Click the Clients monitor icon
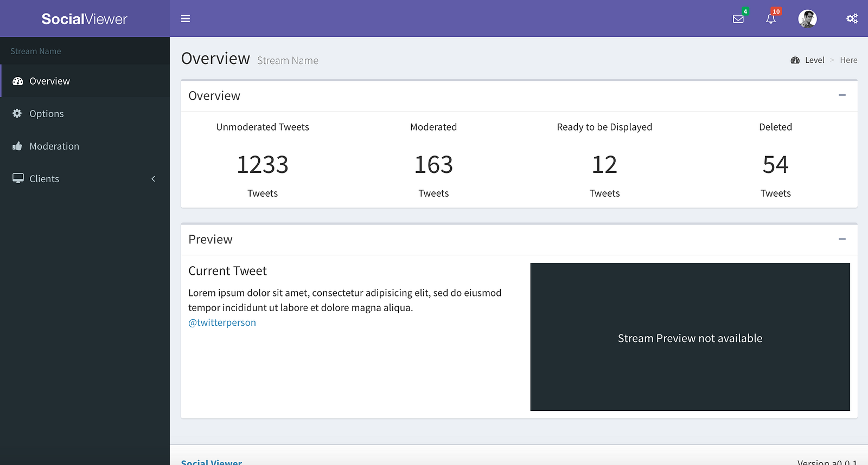Image resolution: width=868 pixels, height=465 pixels. [x=18, y=178]
